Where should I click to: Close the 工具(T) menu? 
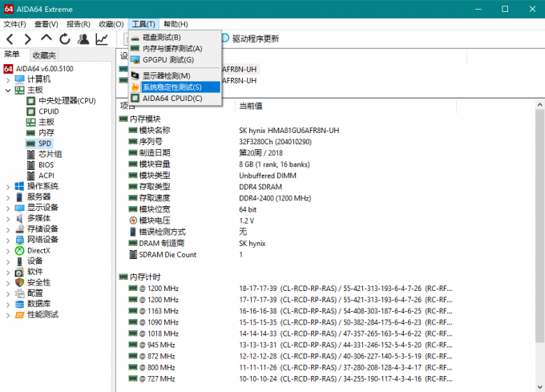[x=143, y=24]
